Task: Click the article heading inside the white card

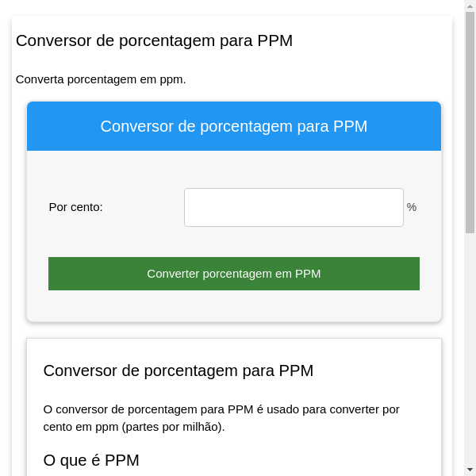Action: point(178,370)
